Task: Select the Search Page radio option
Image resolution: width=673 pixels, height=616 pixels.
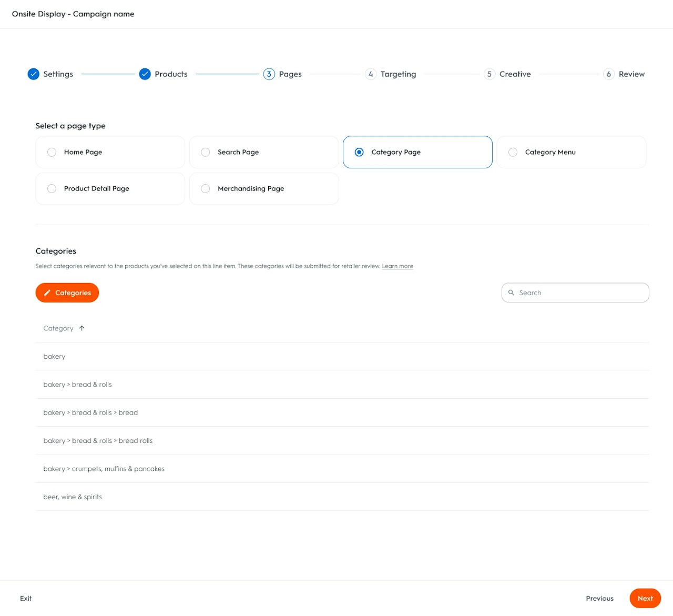Action: pyautogui.click(x=206, y=152)
